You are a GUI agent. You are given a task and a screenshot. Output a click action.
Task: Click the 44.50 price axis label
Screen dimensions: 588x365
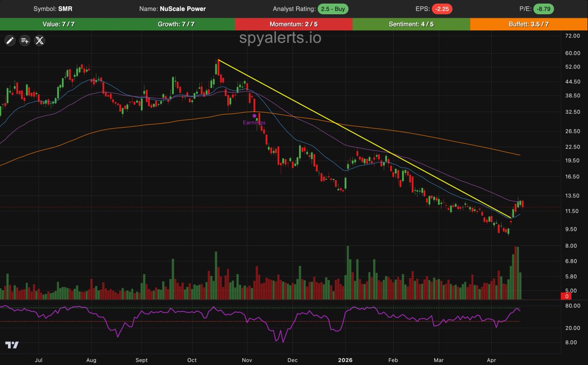click(x=573, y=81)
